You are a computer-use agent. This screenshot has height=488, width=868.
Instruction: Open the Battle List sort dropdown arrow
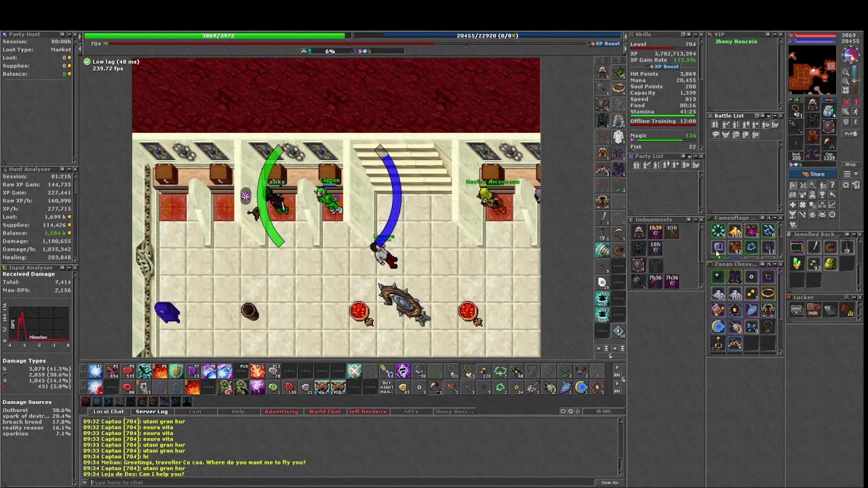(x=768, y=116)
